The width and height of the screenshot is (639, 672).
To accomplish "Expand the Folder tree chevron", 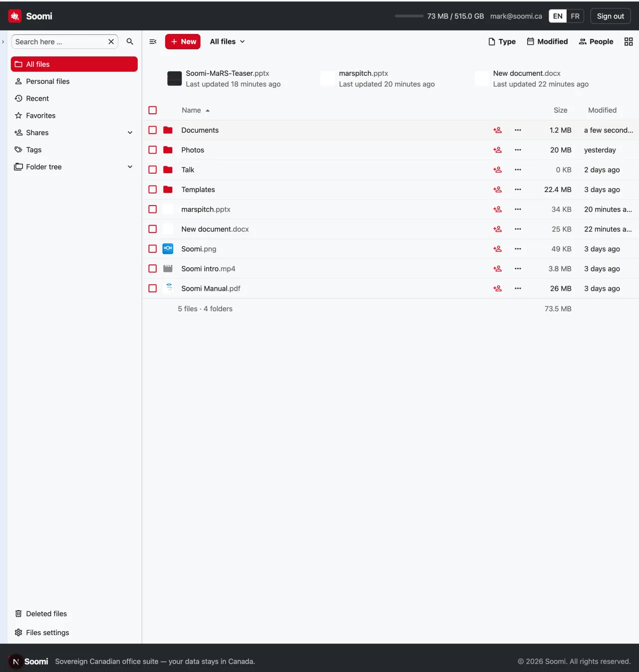I will point(130,167).
